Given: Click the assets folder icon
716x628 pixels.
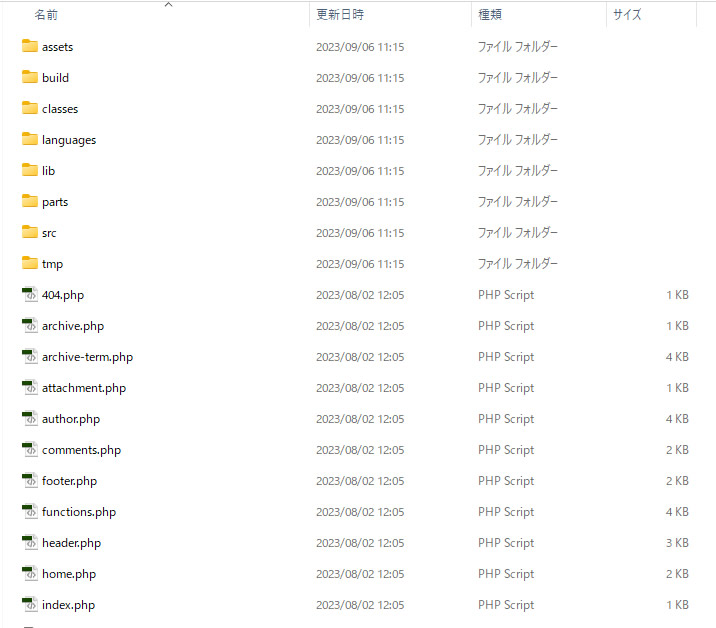Looking at the screenshot, I should point(29,47).
